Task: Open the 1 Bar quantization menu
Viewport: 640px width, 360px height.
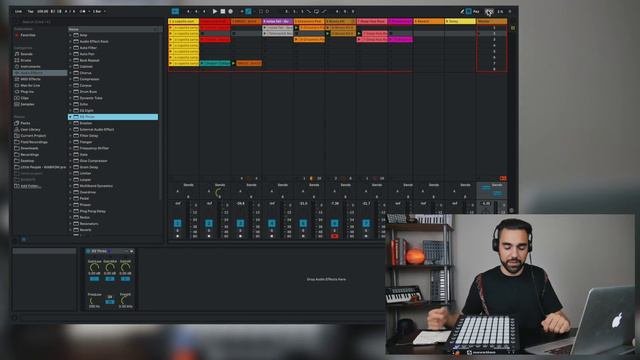Action: (x=98, y=11)
